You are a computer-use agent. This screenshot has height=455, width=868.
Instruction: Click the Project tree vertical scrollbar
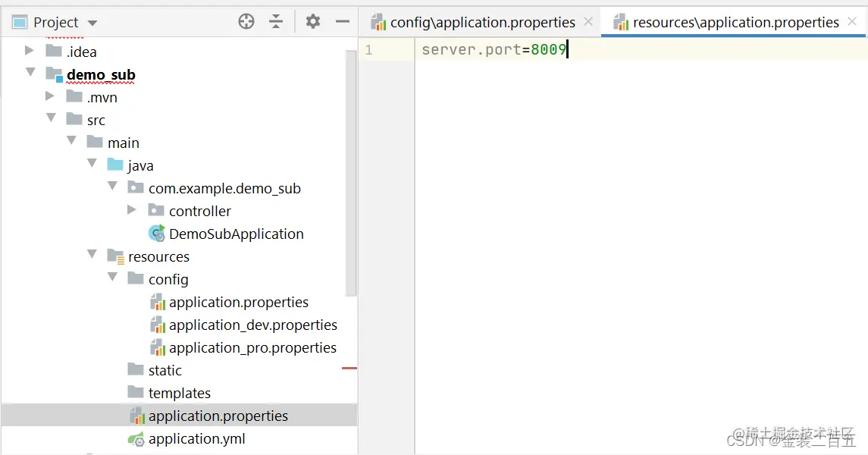(x=351, y=173)
